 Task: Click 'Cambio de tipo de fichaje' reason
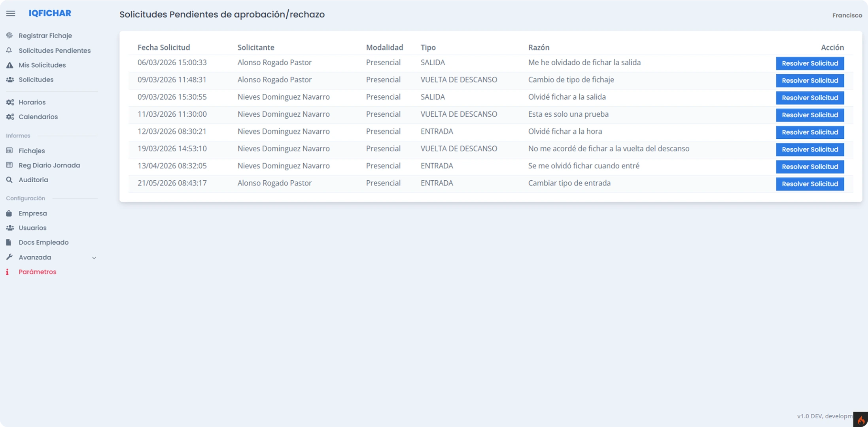pos(571,79)
